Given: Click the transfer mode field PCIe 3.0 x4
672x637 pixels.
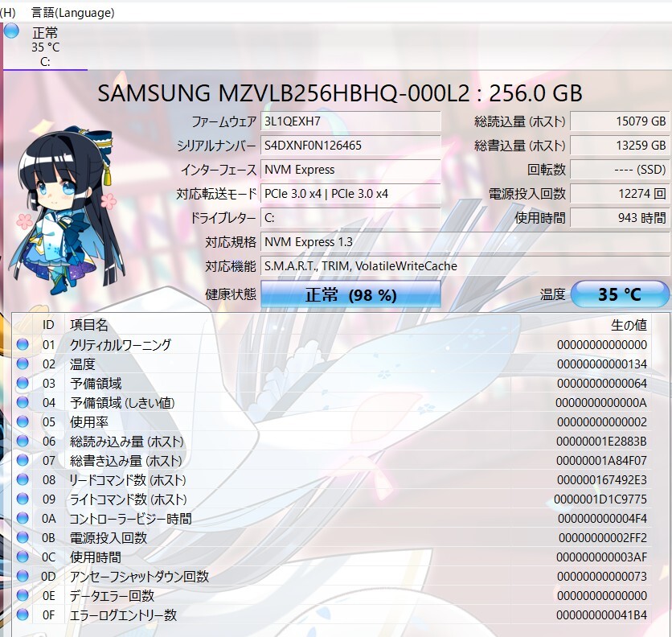Looking at the screenshot, I should 350,194.
